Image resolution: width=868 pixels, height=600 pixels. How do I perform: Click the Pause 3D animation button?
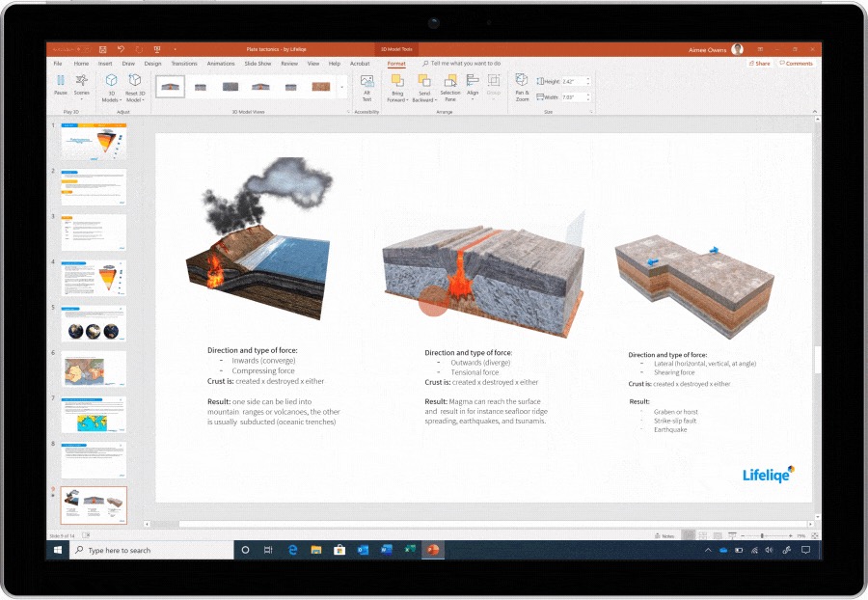pyautogui.click(x=61, y=83)
